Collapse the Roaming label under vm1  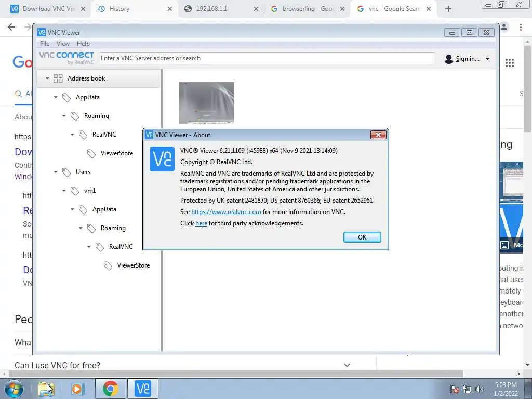tap(81, 228)
